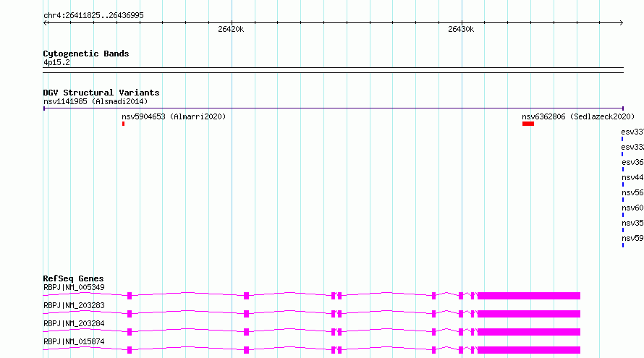Open transcript RBPJ|NM_203284 label
Viewport: 644px width, 358px height.
point(74,323)
